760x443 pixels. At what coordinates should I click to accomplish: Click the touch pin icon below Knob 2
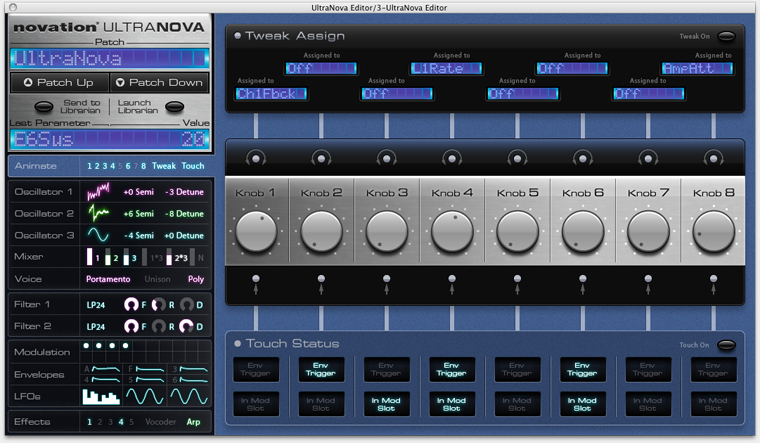tap(321, 285)
